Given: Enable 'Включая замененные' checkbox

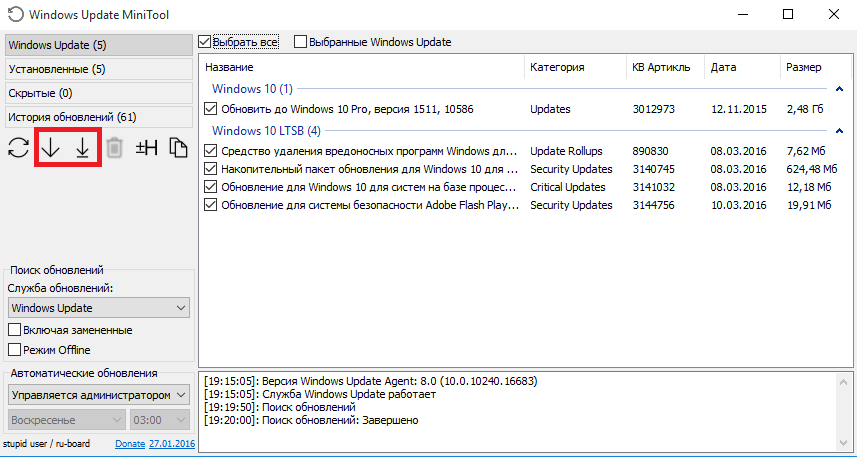Looking at the screenshot, I should pyautogui.click(x=15, y=330).
